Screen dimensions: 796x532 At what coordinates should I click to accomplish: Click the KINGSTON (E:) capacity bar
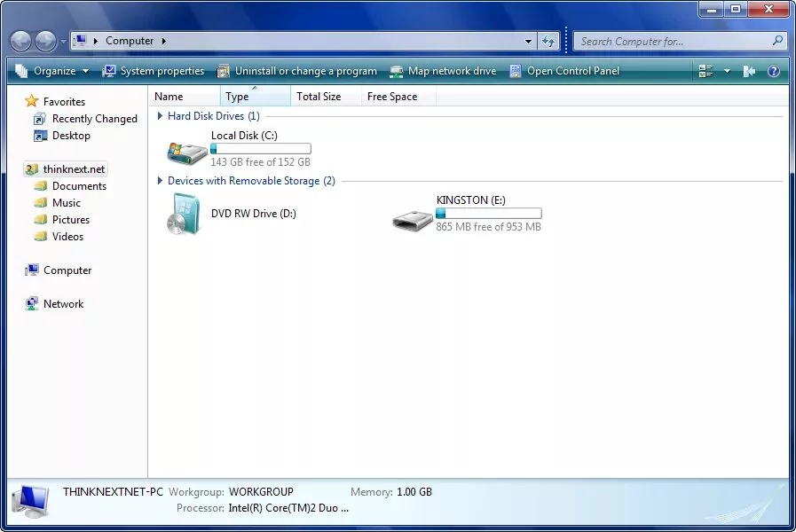[488, 214]
